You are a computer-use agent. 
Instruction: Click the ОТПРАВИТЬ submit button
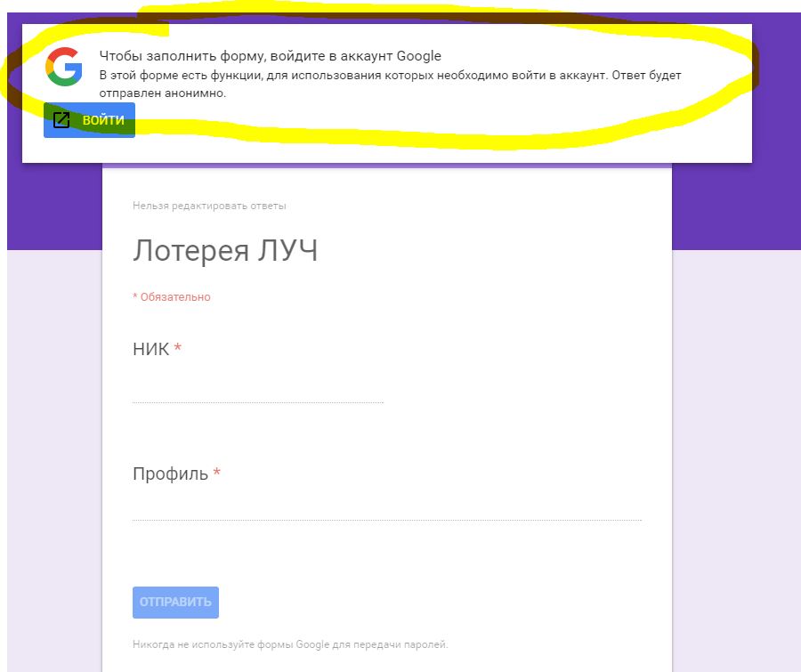click(175, 603)
